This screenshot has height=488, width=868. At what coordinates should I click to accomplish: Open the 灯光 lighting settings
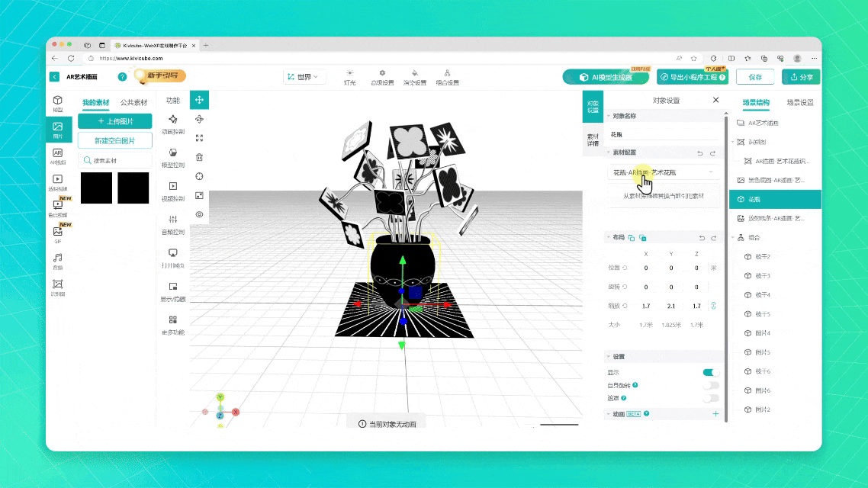coord(349,77)
